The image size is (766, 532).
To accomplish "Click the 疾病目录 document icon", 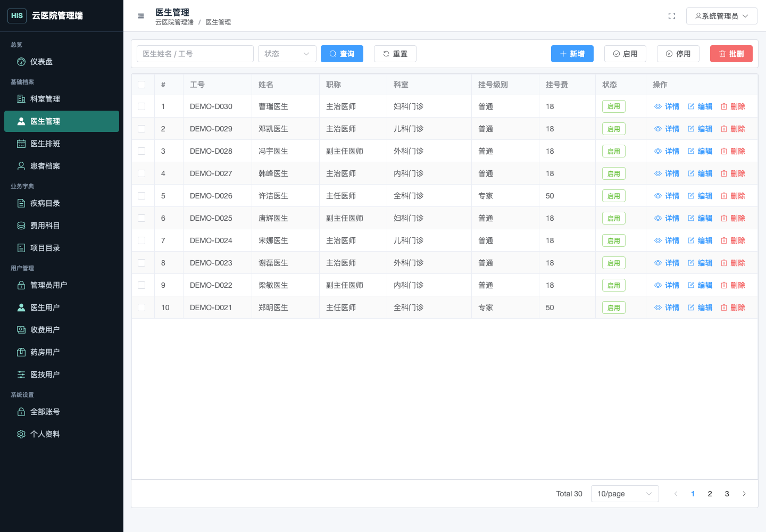I will pos(21,203).
